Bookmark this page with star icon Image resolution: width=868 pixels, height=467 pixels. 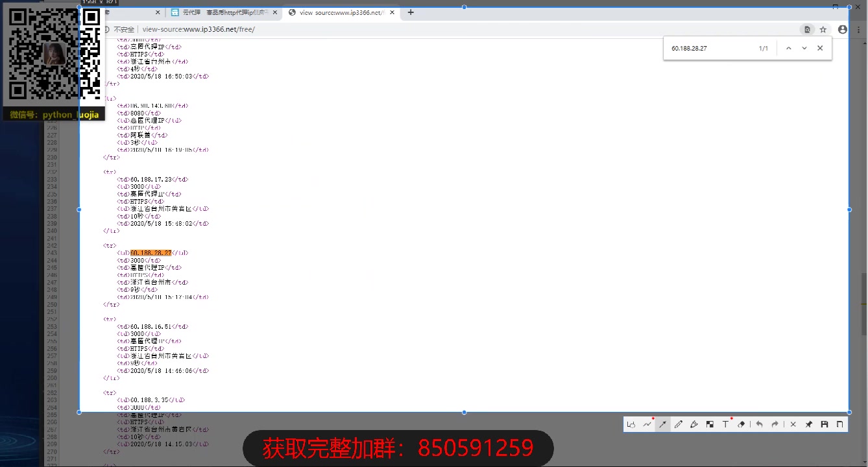(823, 29)
